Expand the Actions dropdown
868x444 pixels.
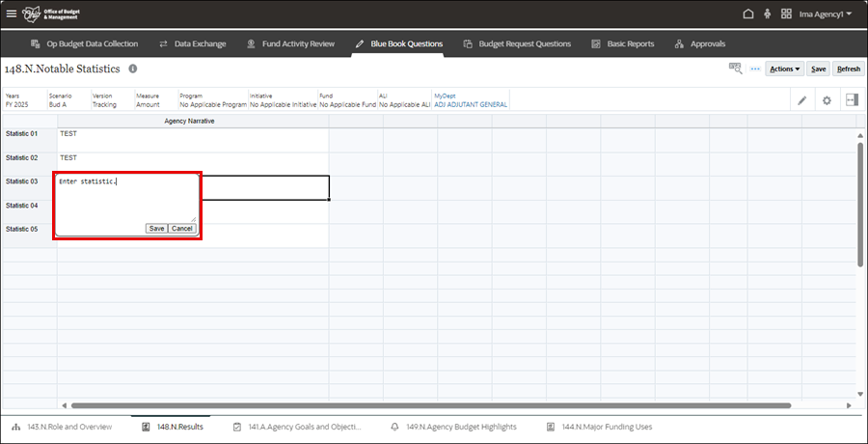pyautogui.click(x=784, y=69)
